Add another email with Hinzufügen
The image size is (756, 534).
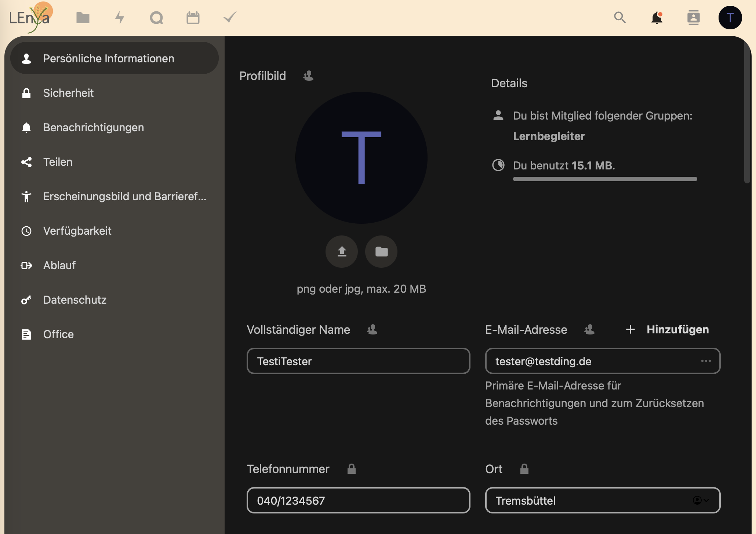coord(667,329)
